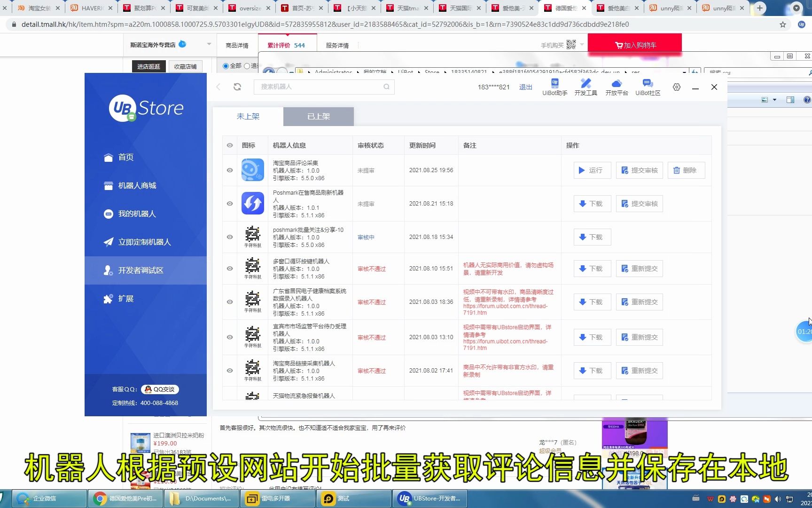Image resolution: width=812 pixels, height=508 pixels.
Task: Open 我的机器人 in the sidebar
Action: coord(146,214)
